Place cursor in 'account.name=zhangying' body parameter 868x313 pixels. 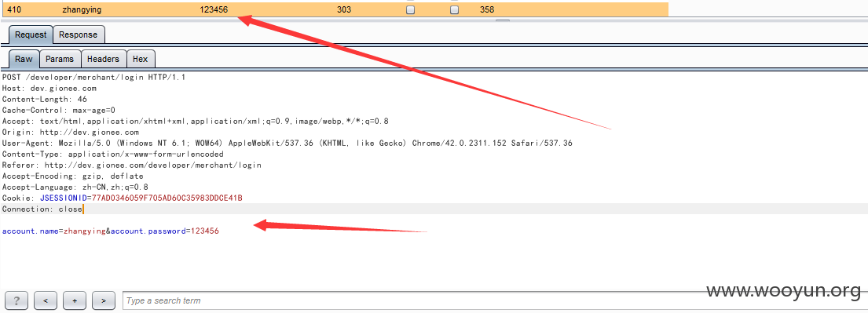click(x=53, y=231)
